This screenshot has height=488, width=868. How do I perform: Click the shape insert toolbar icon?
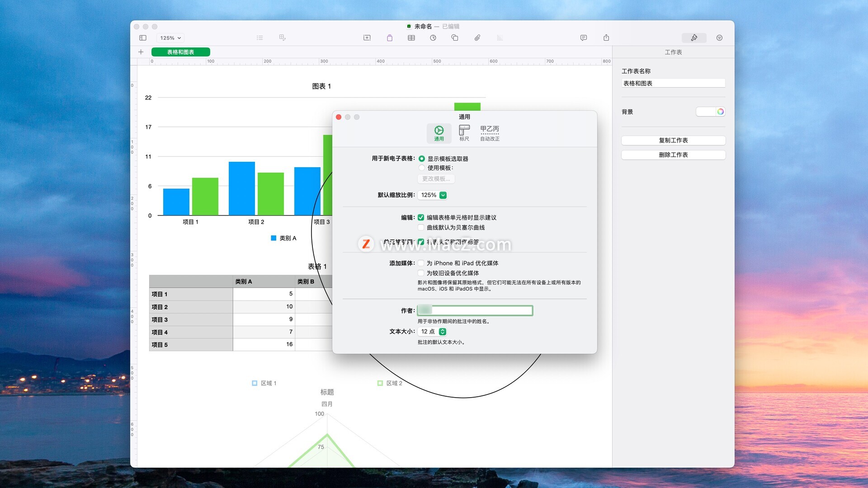click(x=454, y=38)
